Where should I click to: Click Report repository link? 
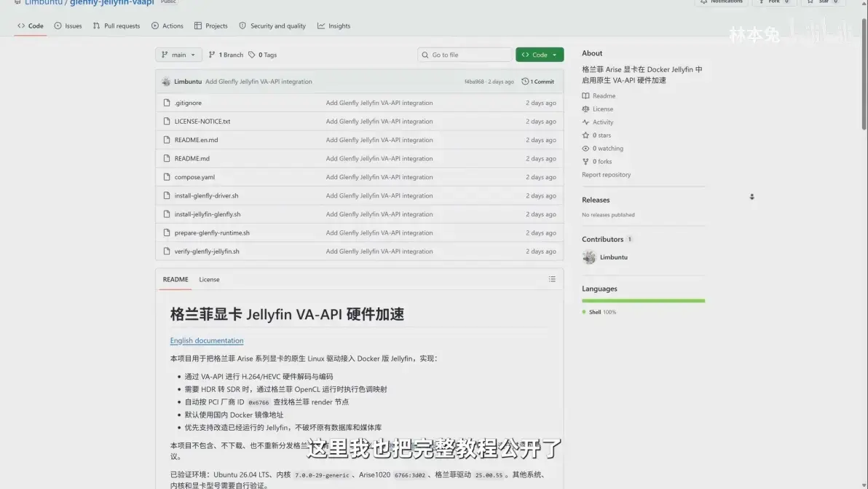tap(606, 175)
